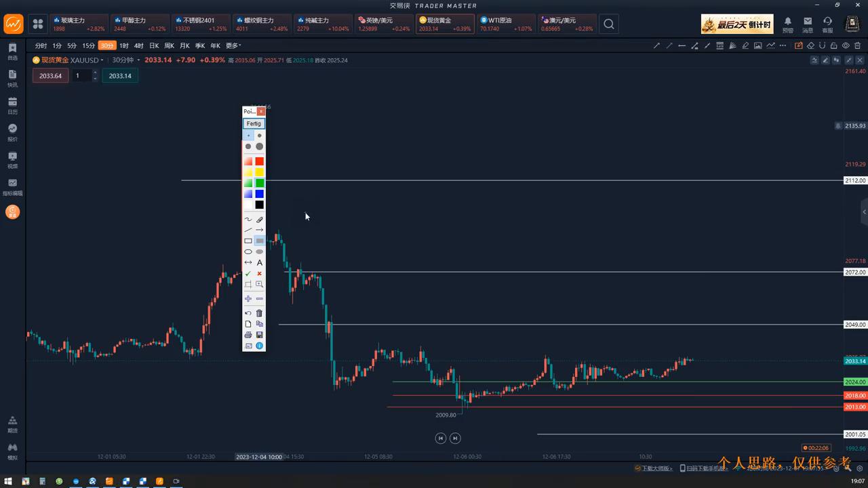This screenshot has width=868, height=488.
Task: Open the 报价 quotes sidebar item
Action: pyautogui.click(x=12, y=133)
